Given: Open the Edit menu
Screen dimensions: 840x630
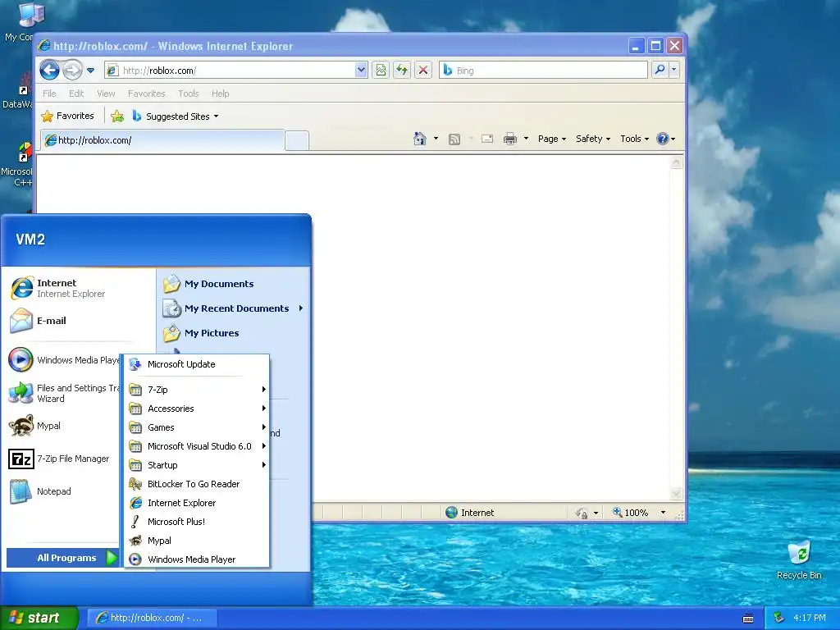Looking at the screenshot, I should click(76, 94).
